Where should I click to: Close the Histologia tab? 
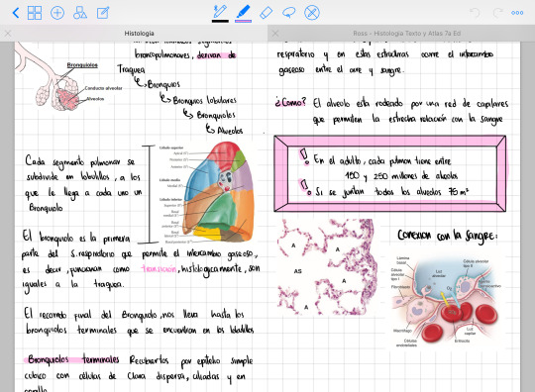click(8, 34)
